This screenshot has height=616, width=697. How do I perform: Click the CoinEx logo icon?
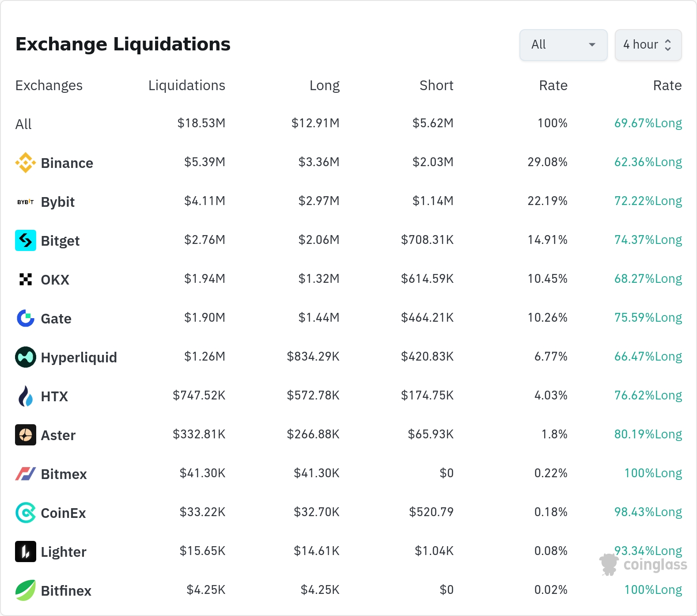tap(26, 513)
